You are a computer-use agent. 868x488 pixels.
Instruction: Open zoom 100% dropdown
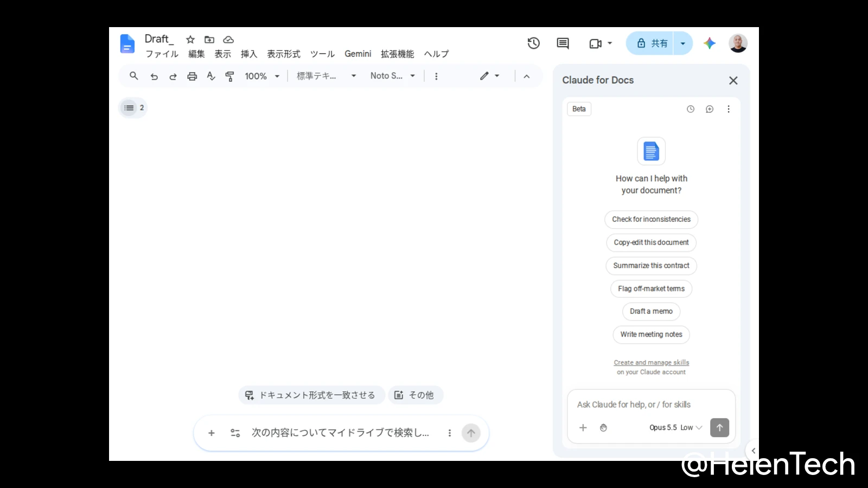[x=262, y=76]
